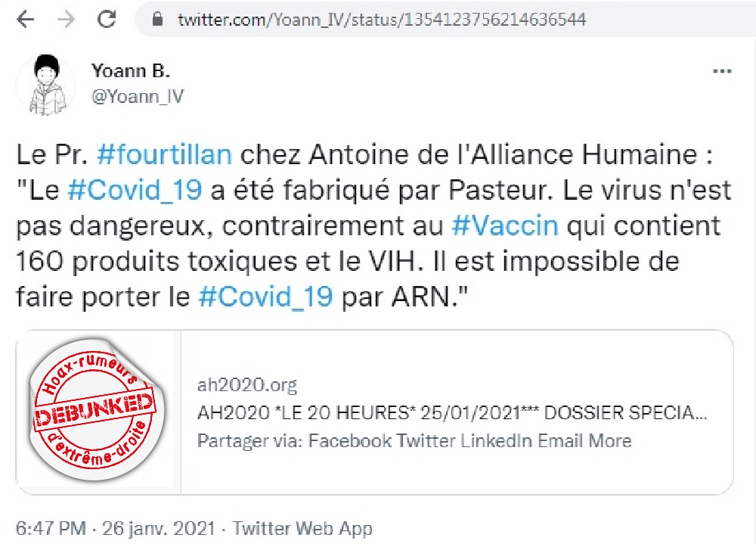The width and height of the screenshot is (756, 544).
Task: Open the tweet's three-dot more menu
Action: (x=722, y=71)
